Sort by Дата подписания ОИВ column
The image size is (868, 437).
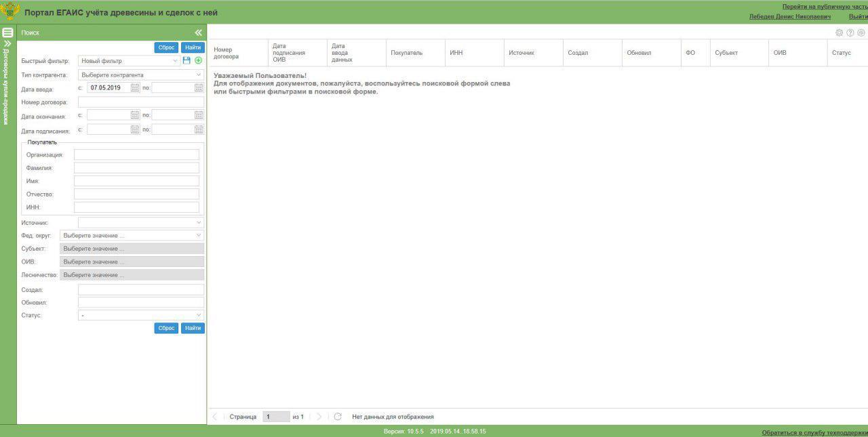(x=297, y=53)
